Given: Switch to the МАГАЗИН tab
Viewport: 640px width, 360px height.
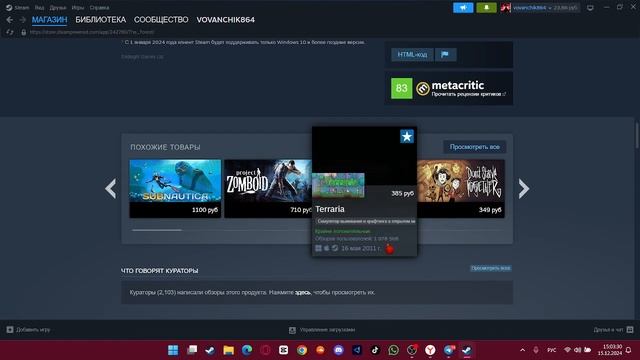Looking at the screenshot, I should pos(49,20).
